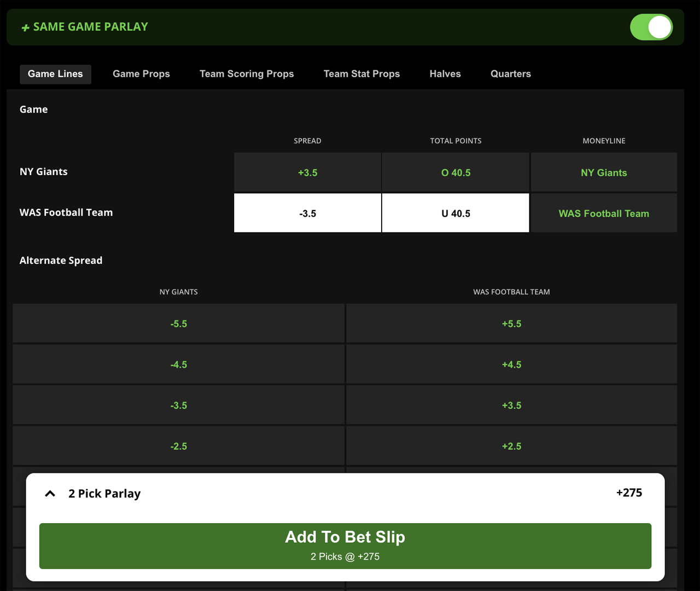Click the NY Giants row label
700x591 pixels.
tap(44, 171)
